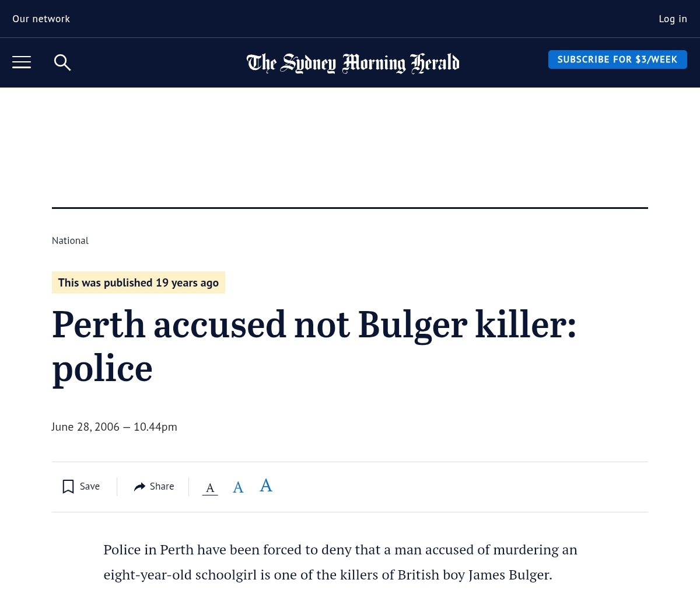Go to The Sydney Morning Herald homepage logo
This screenshot has height=597, width=700.
pyautogui.click(x=353, y=63)
